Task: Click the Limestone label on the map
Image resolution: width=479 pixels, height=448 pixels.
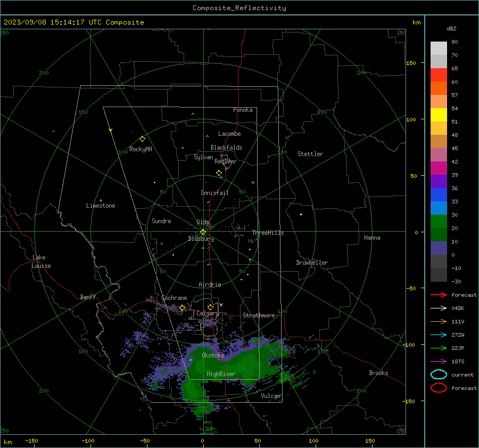Action: (x=101, y=206)
